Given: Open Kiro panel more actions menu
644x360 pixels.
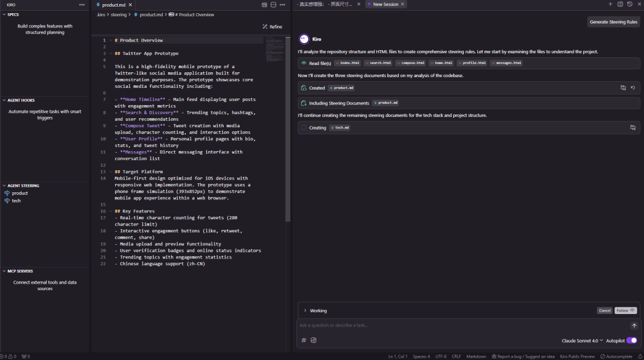Looking at the screenshot, I should tap(82, 5).
